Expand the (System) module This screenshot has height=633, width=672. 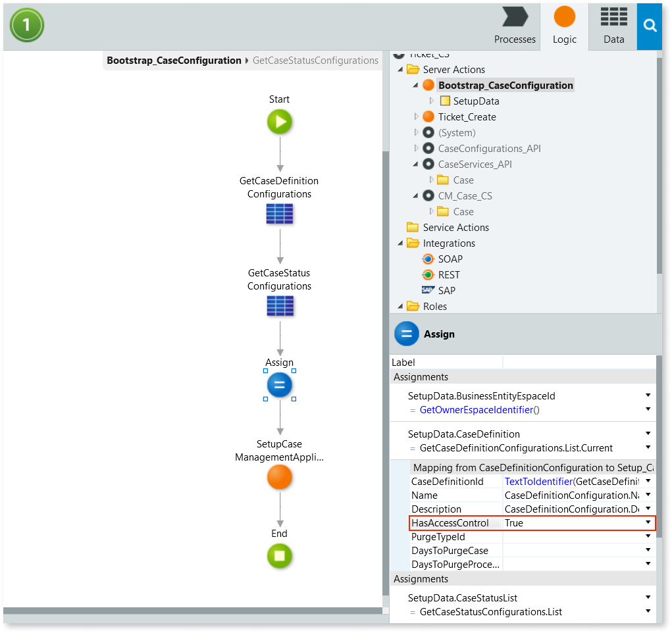416,132
